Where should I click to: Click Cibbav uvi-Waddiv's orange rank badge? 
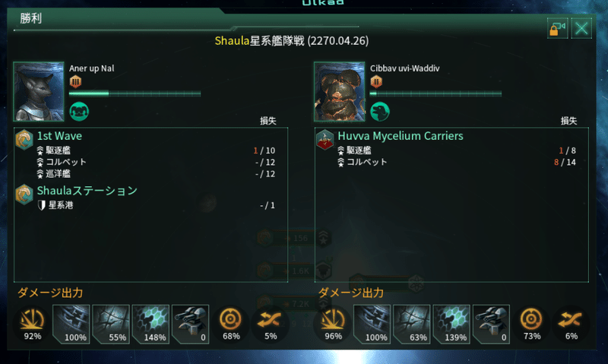[375, 81]
